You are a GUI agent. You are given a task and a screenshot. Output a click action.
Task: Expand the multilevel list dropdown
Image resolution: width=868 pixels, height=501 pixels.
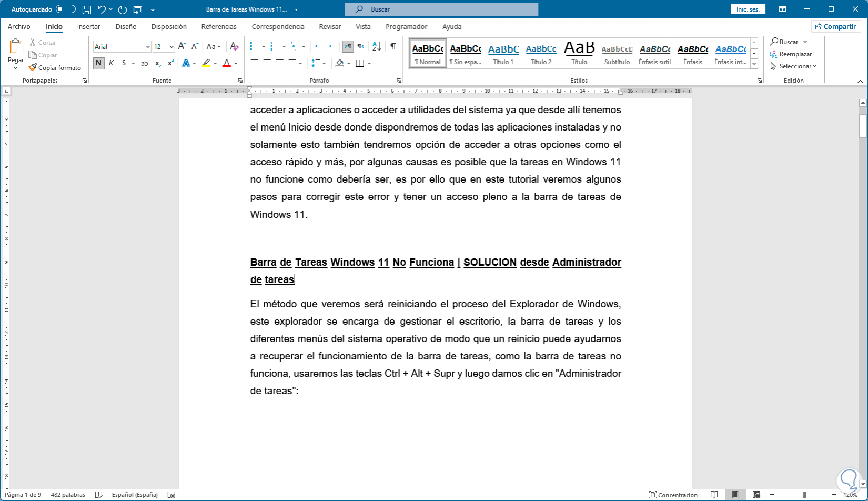coord(304,46)
